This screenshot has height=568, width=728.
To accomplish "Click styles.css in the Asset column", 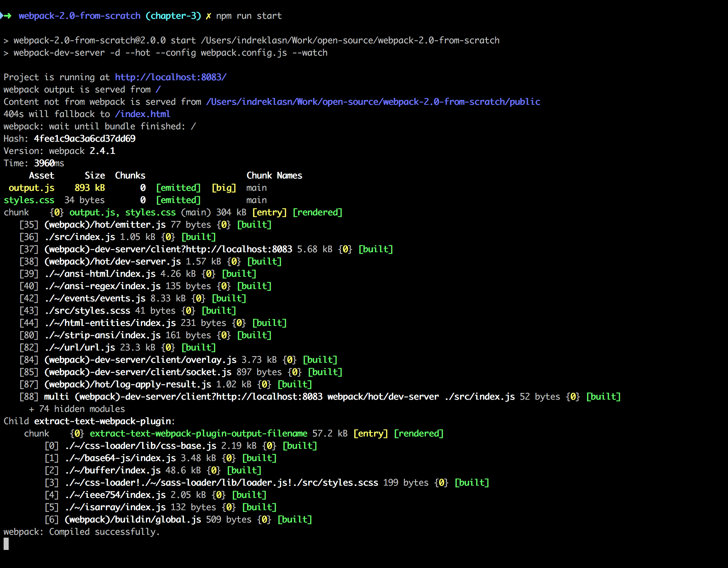I will click(29, 200).
